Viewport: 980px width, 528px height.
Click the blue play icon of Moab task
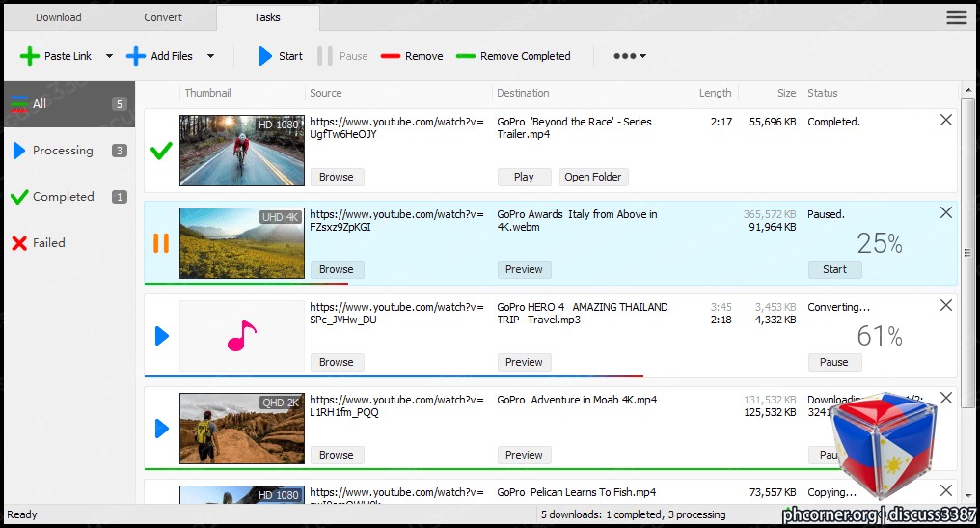[162, 429]
